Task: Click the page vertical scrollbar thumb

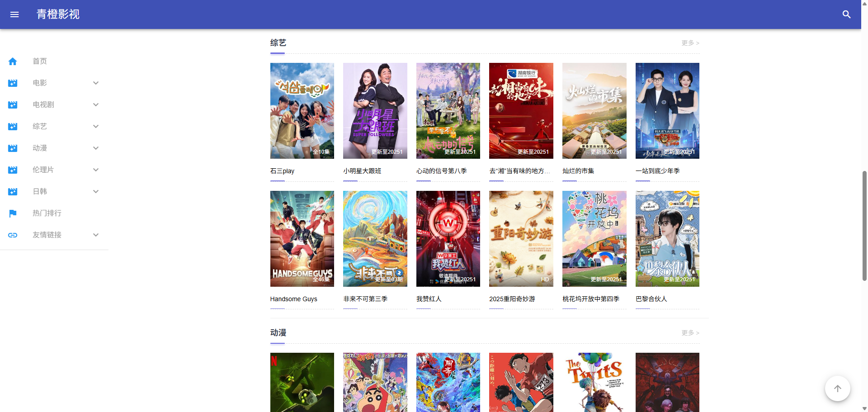Action: 864,226
